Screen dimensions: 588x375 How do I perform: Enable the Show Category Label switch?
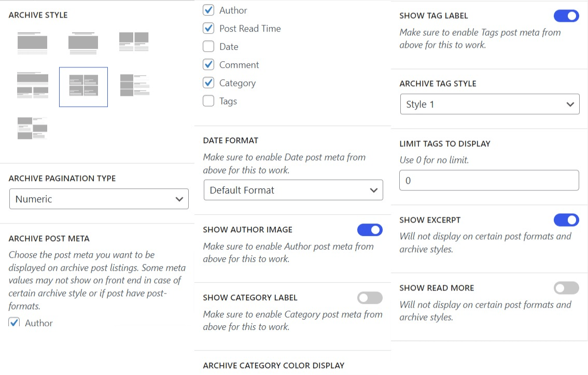coord(370,298)
